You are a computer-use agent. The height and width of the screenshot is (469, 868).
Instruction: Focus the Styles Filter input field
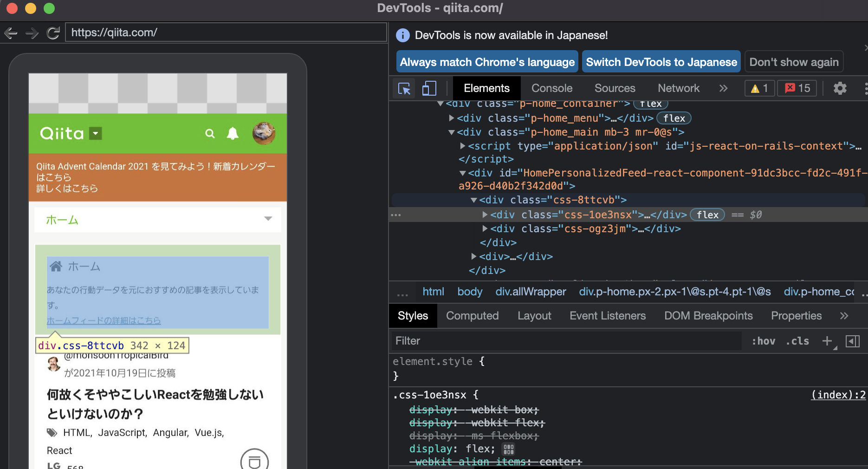[x=566, y=341]
